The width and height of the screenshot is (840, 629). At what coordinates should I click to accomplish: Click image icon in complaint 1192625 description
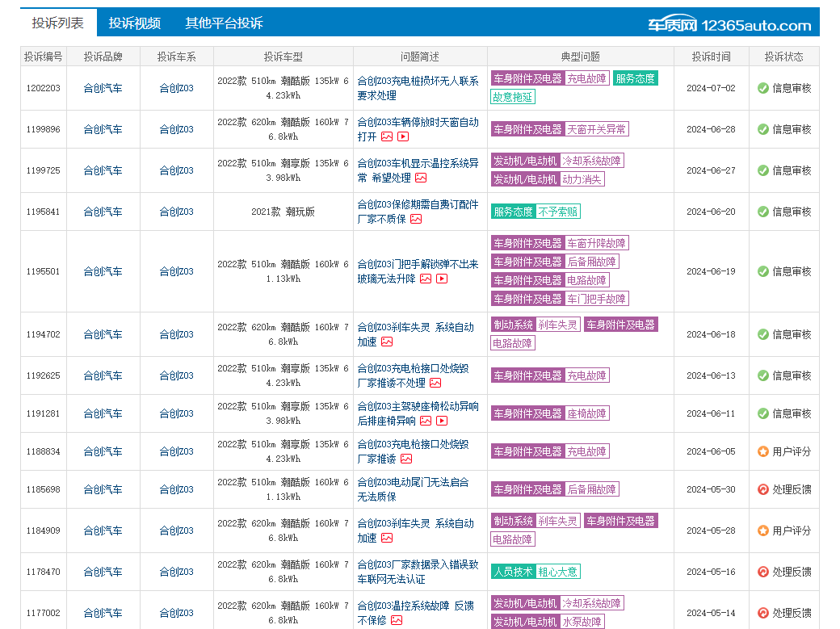[435, 383]
